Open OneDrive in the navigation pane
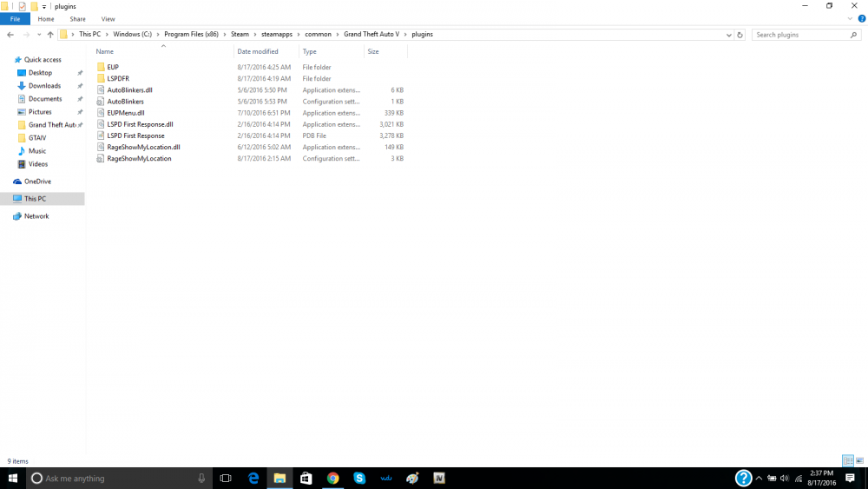 point(37,182)
